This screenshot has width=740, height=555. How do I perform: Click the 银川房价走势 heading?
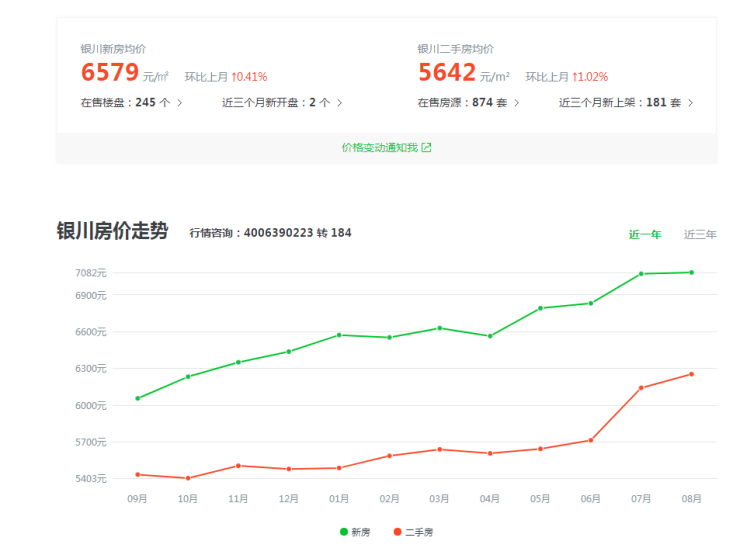[x=112, y=231]
